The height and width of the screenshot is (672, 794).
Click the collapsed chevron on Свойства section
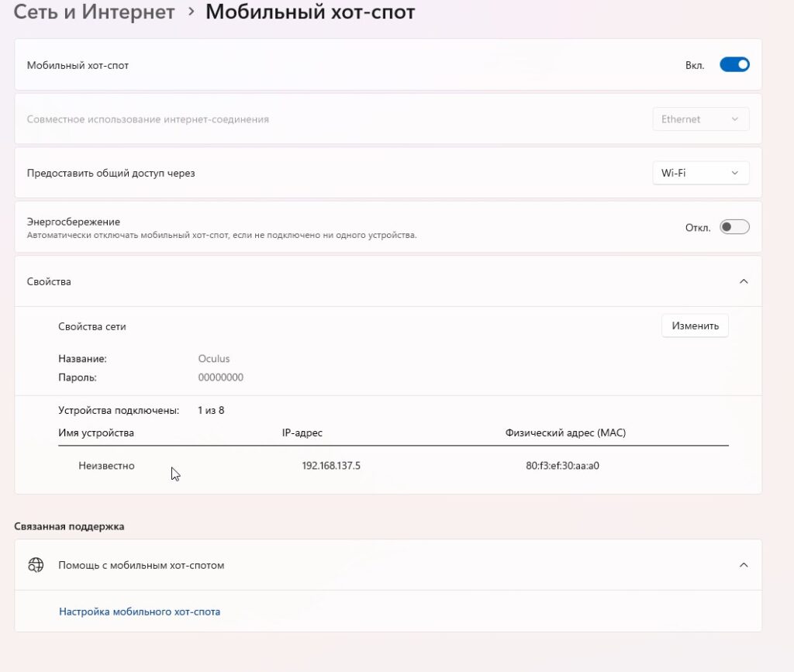click(x=744, y=281)
